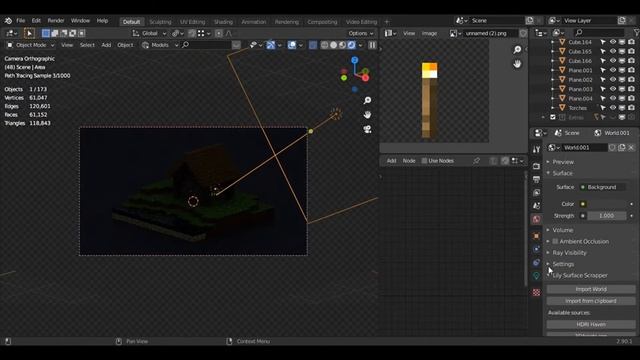640x360 pixels.
Task: Open the image datablock browse dropdown
Action: [x=455, y=33]
